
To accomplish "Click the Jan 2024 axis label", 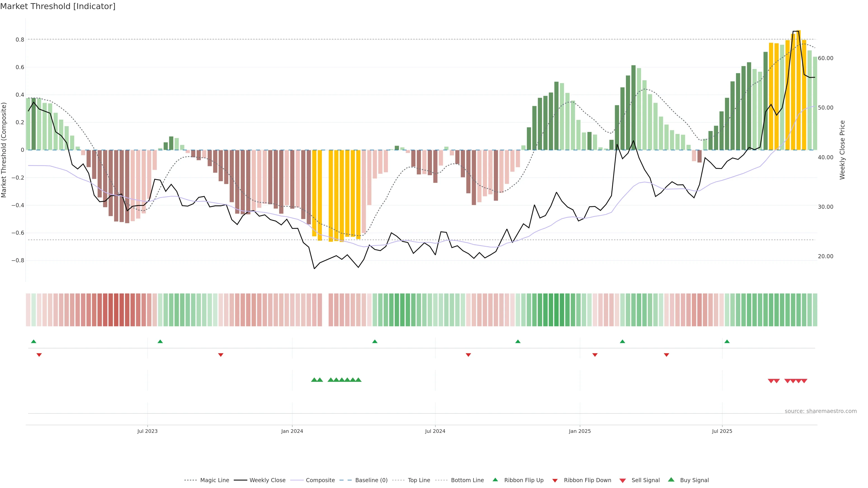I will point(292,431).
